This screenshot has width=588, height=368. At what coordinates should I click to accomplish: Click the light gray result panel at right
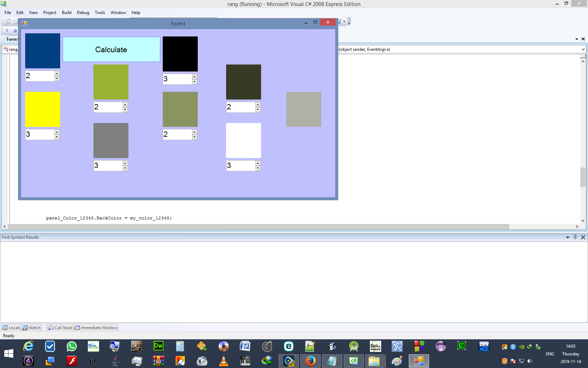click(x=304, y=109)
